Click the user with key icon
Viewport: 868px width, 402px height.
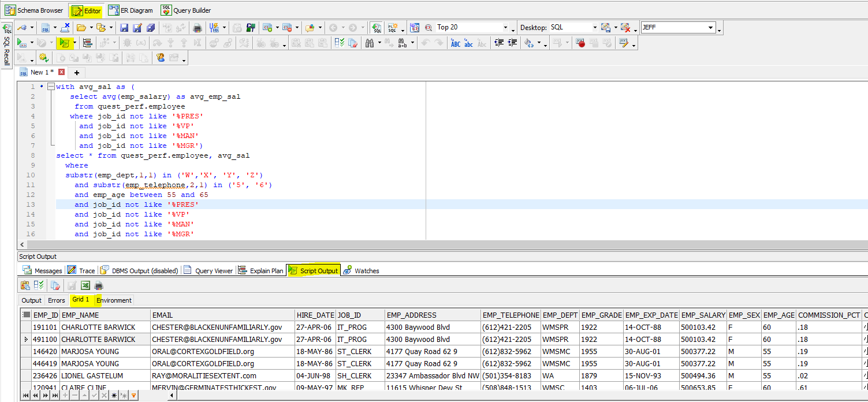click(x=161, y=58)
